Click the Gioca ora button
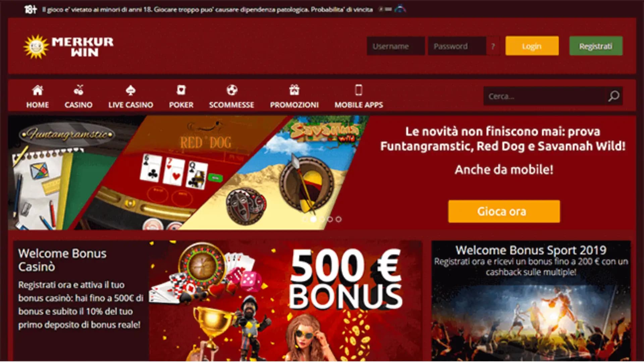The height and width of the screenshot is (362, 644). 504,212
